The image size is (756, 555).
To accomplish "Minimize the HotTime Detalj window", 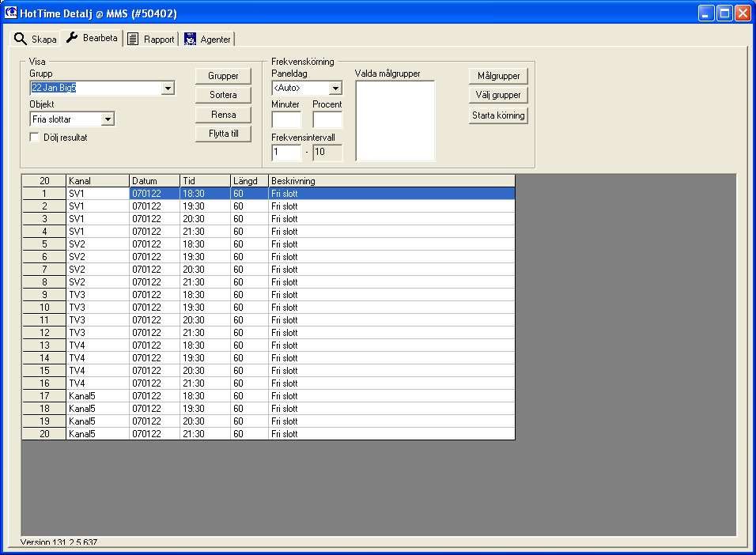I will pos(706,13).
